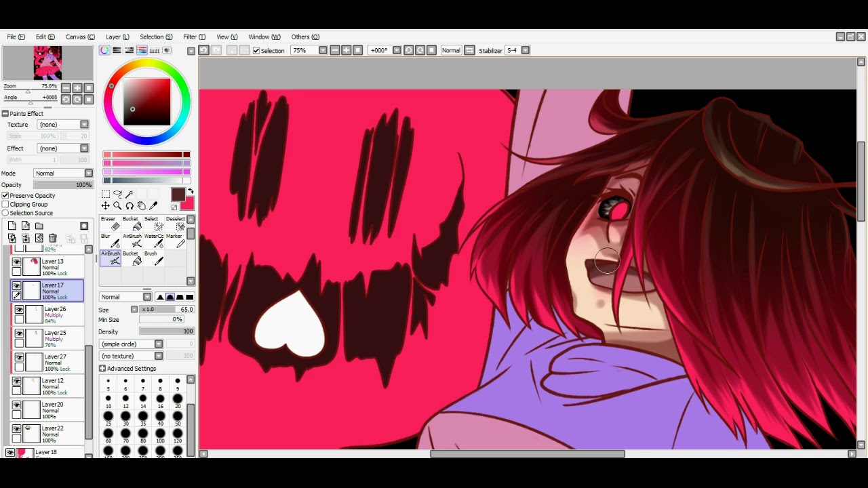Click the foreground dark red color swatch
The image size is (868, 488).
(x=178, y=195)
